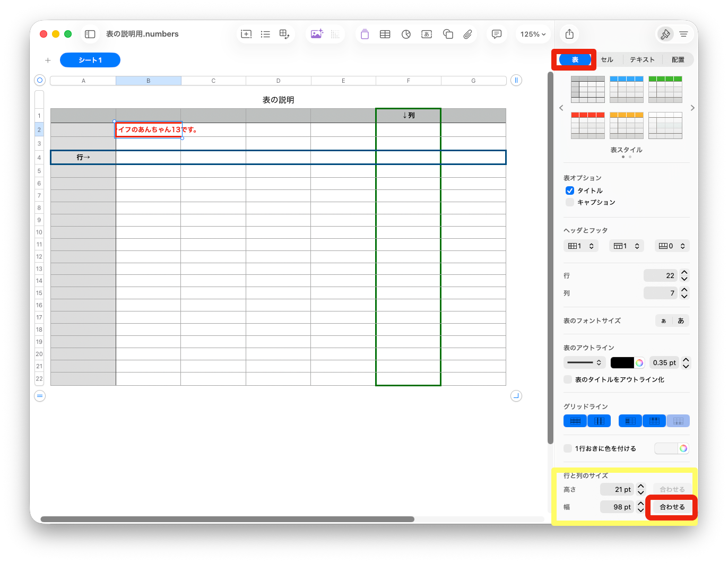Select row 4 number header

39,158
